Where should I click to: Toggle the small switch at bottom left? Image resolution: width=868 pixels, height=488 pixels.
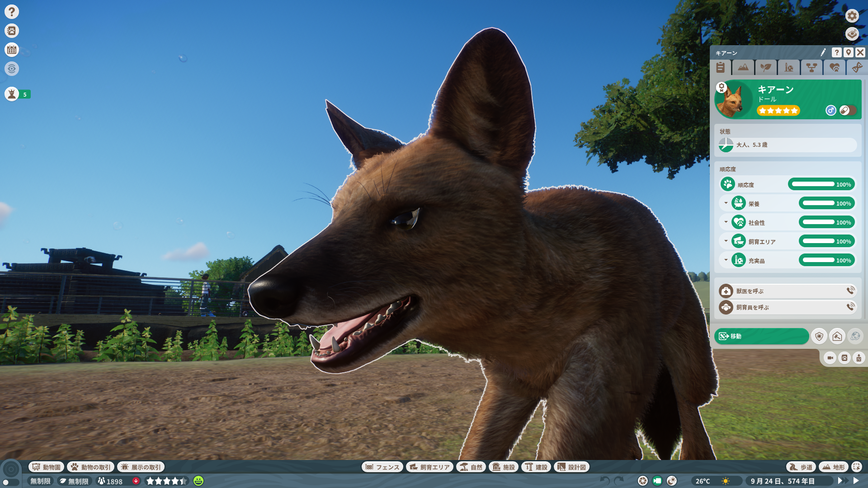tap(10, 482)
